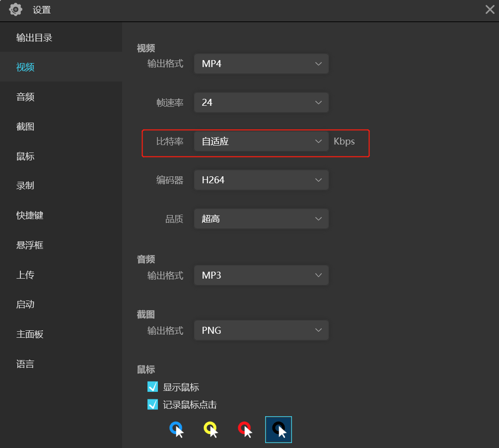Select the blue cursor click highlight icon
This screenshot has height=448, width=499.
click(x=176, y=430)
